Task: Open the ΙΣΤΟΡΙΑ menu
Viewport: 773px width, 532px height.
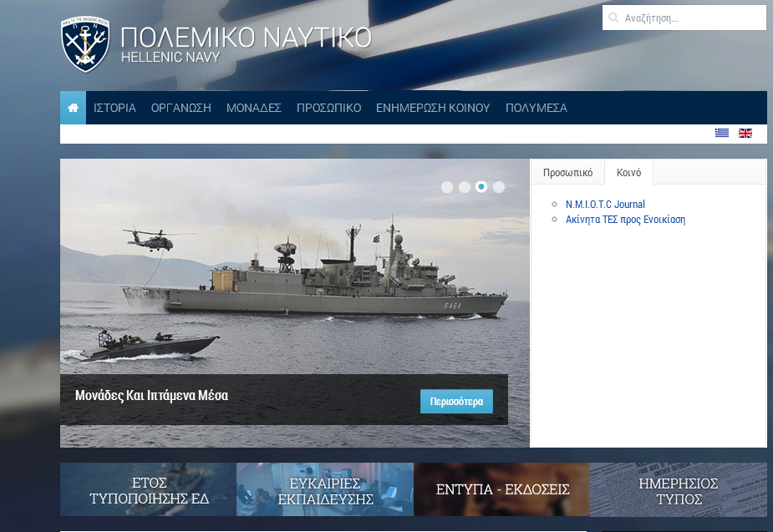Action: click(114, 108)
